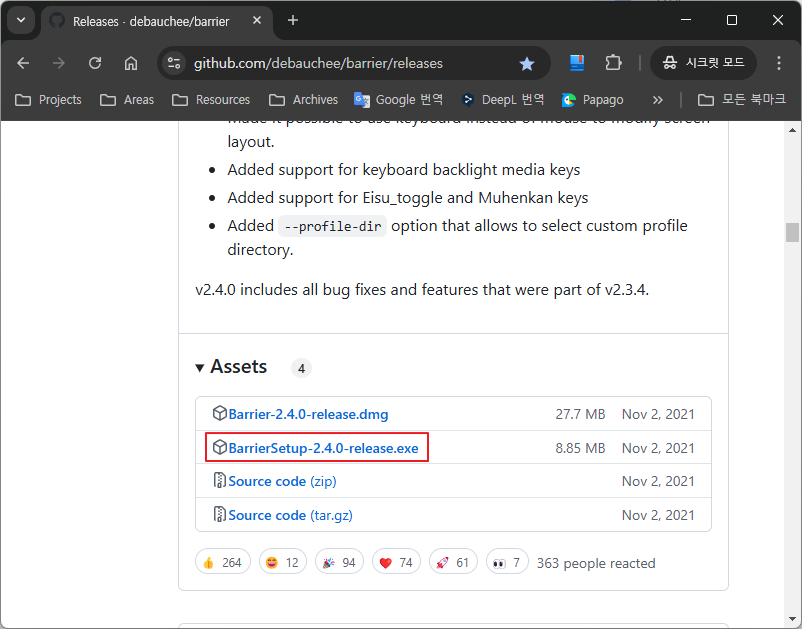Show more bookmarks with double chevron
Image resolution: width=802 pixels, height=629 pixels.
tap(658, 100)
